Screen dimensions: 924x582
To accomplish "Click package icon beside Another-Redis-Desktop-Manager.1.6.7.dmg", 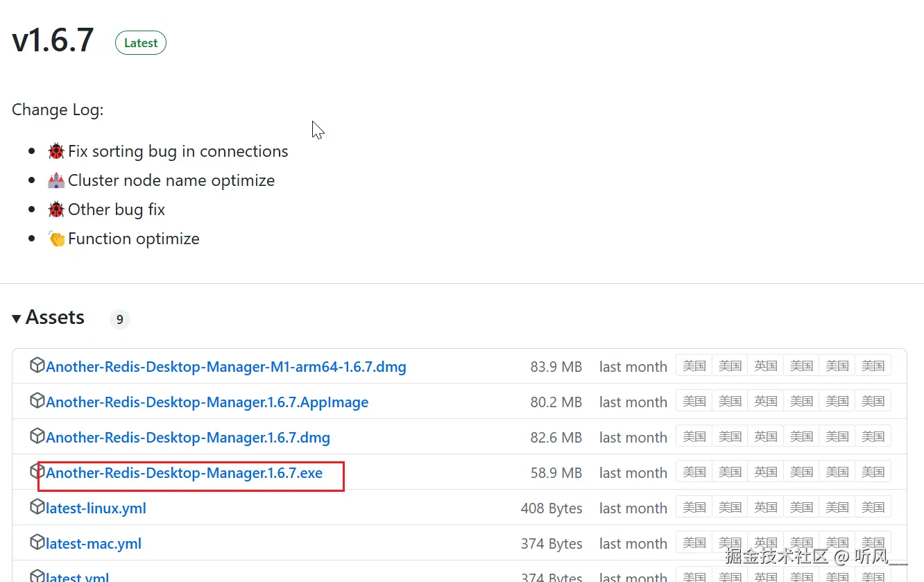I will 37,436.
